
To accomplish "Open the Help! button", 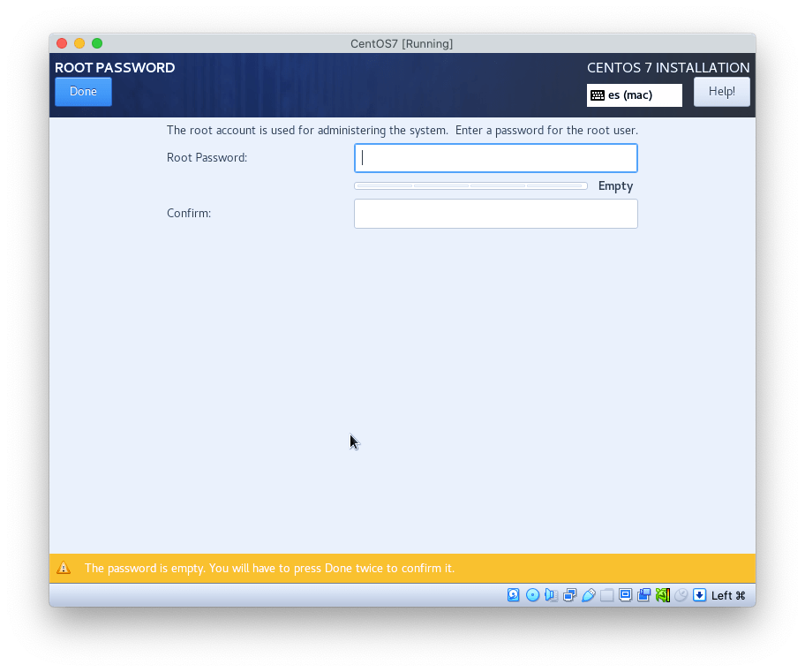I will (x=721, y=92).
